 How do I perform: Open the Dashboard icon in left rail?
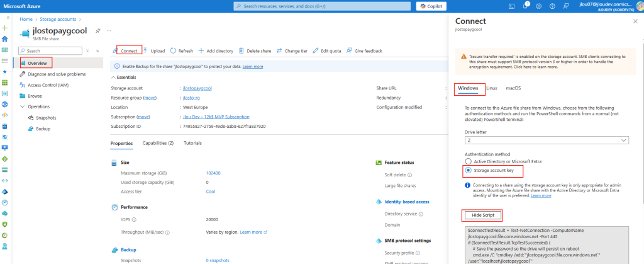5,50
